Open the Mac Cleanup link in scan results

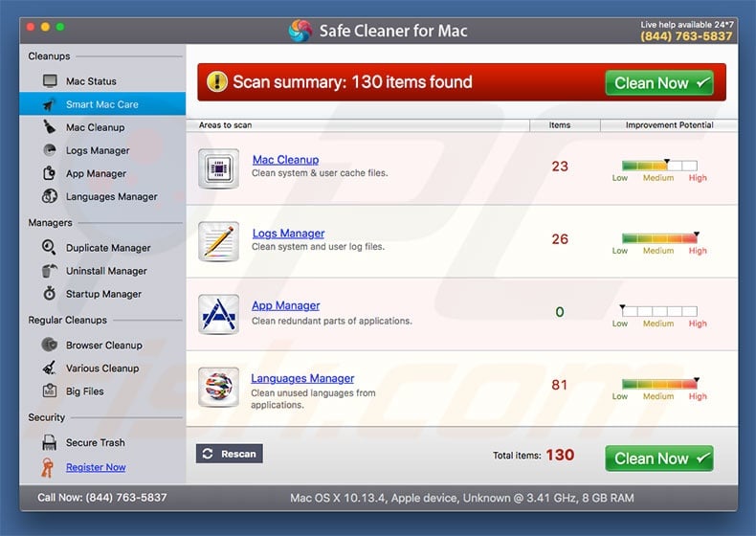click(285, 160)
